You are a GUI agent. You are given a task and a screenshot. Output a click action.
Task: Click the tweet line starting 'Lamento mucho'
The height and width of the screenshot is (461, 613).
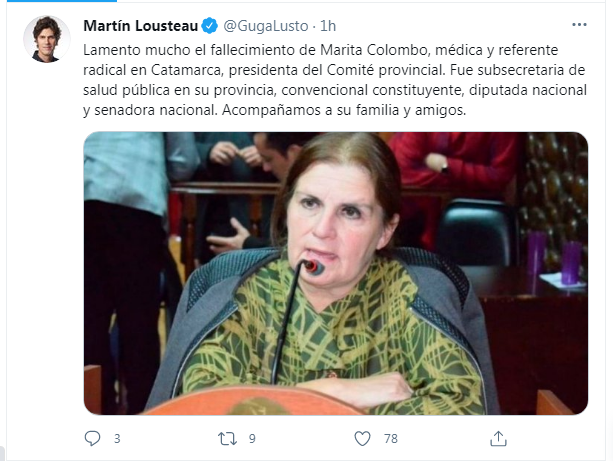click(x=321, y=50)
